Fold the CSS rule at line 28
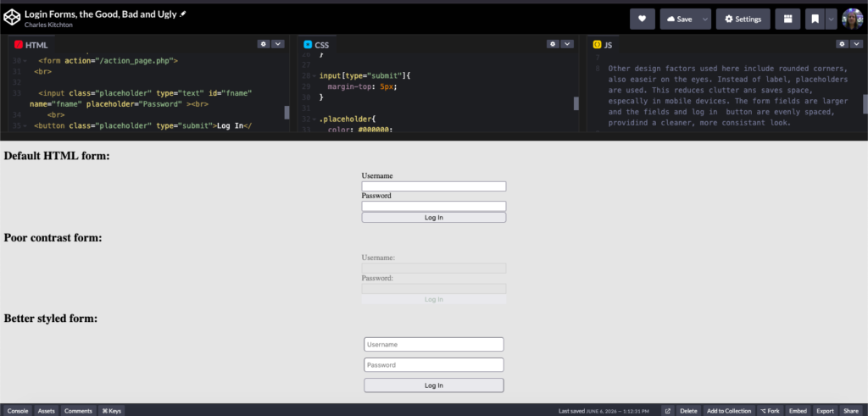 pos(314,75)
